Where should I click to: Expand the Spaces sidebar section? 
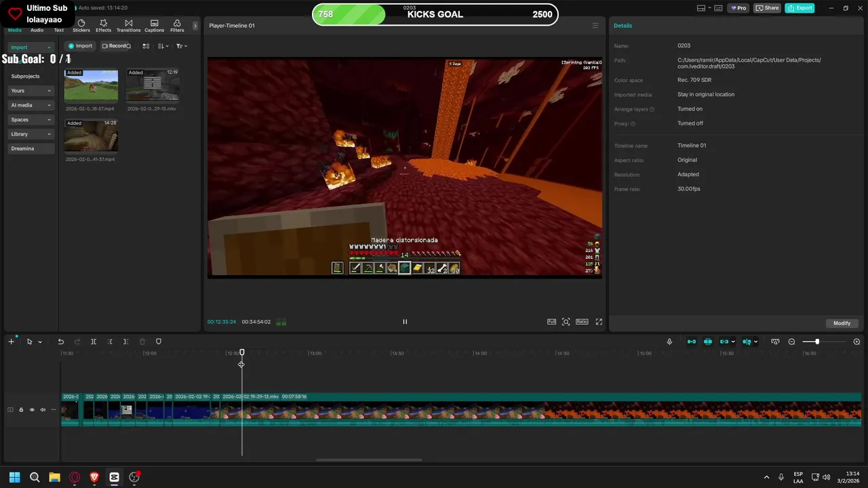pos(31,119)
